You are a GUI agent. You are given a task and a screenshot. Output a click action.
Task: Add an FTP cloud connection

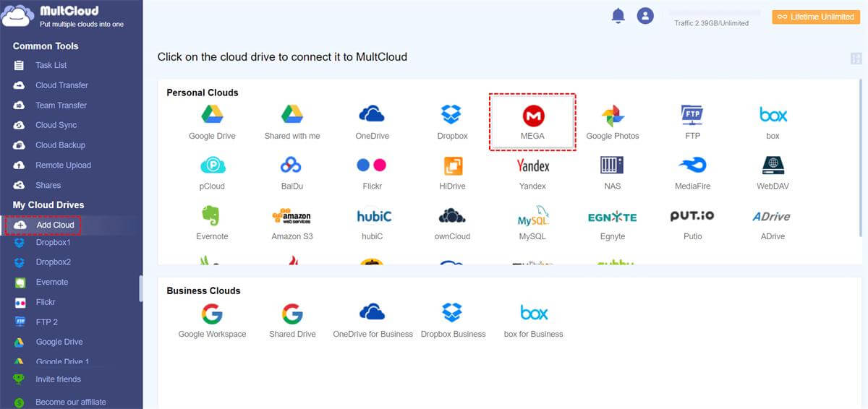(692, 121)
